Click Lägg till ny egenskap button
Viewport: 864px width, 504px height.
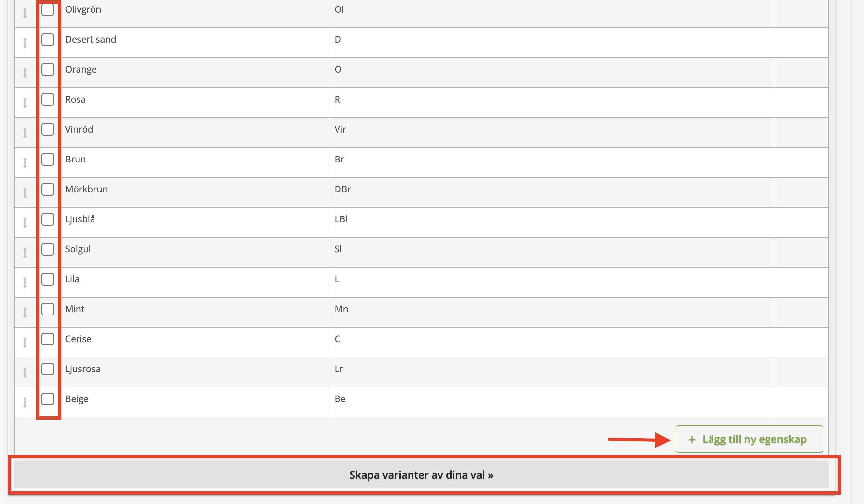(x=749, y=439)
